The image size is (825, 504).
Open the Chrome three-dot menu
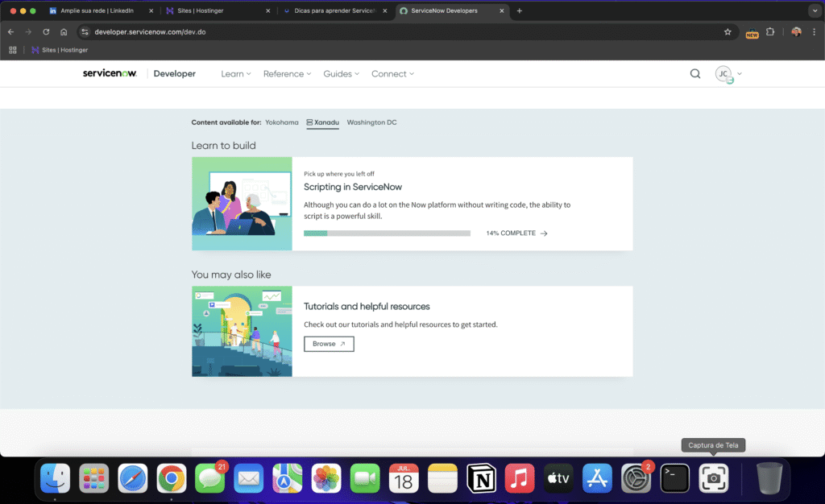pos(814,32)
